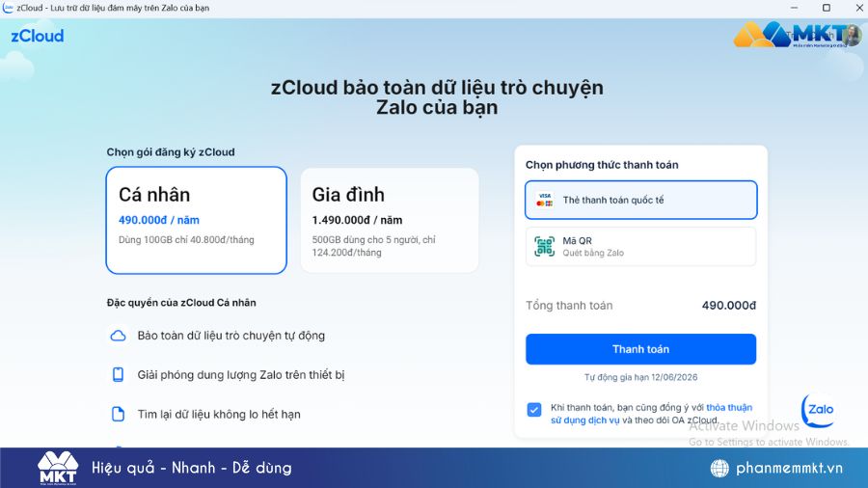The width and height of the screenshot is (868, 488).
Task: Click the QR code icon
Action: (x=544, y=247)
